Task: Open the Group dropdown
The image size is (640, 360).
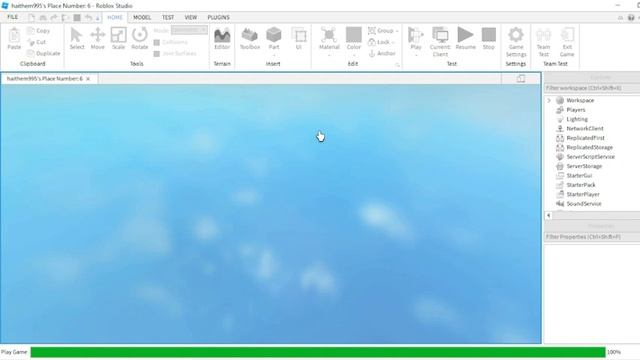Action: pyautogui.click(x=383, y=31)
